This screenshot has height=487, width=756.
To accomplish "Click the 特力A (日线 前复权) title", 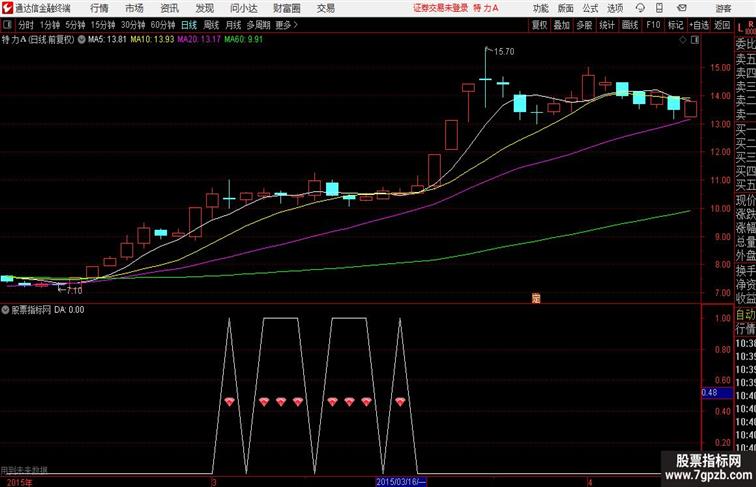I will coord(38,40).
